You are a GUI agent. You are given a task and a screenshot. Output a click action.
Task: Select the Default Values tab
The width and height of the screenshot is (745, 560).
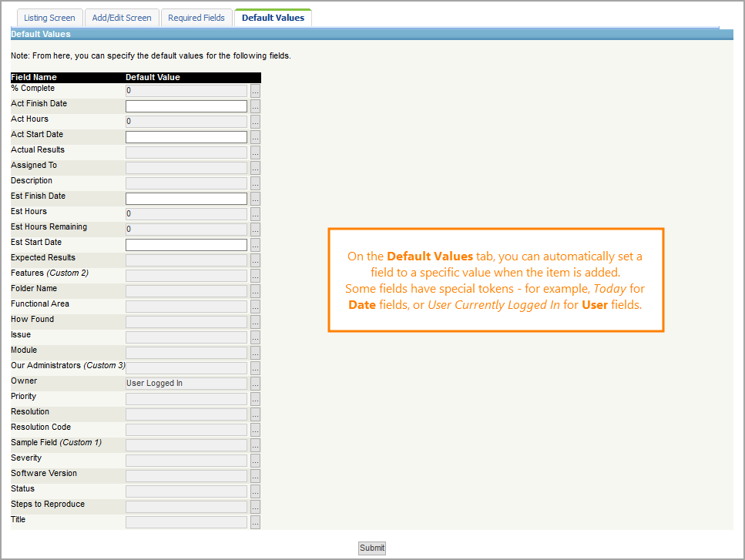(x=272, y=17)
